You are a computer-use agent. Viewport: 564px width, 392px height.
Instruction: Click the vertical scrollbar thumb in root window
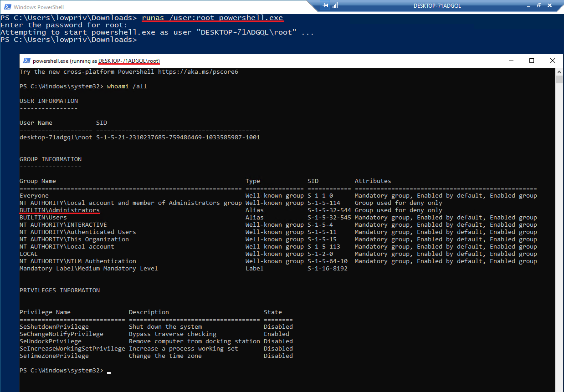tap(559, 80)
